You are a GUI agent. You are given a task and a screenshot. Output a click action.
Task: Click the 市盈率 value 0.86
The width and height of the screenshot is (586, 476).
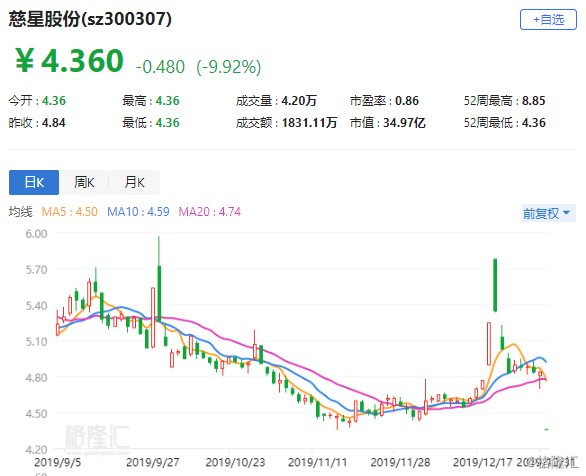pos(407,101)
